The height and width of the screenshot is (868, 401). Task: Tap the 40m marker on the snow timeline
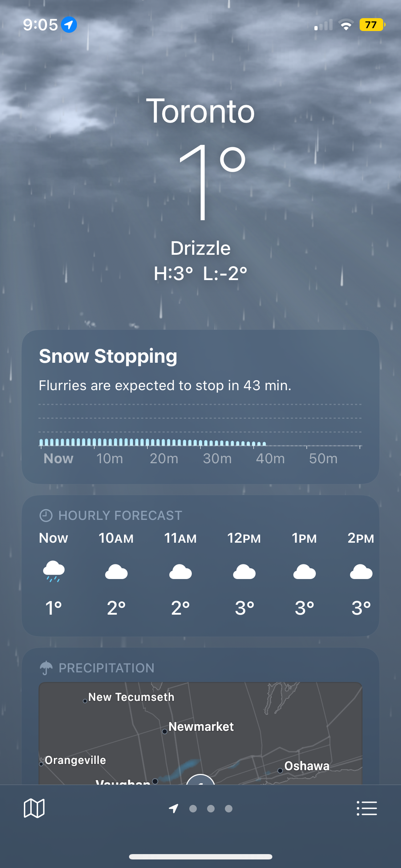click(x=270, y=459)
